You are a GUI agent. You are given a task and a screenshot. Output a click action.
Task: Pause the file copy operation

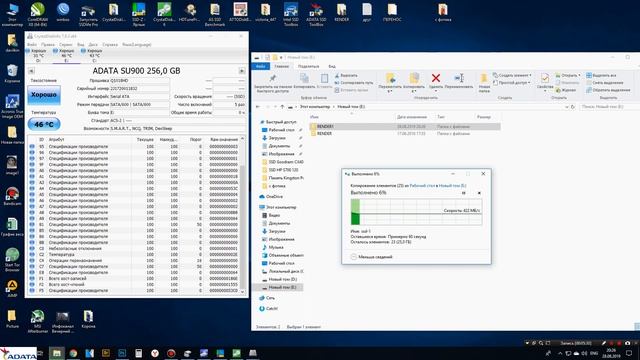click(464, 193)
